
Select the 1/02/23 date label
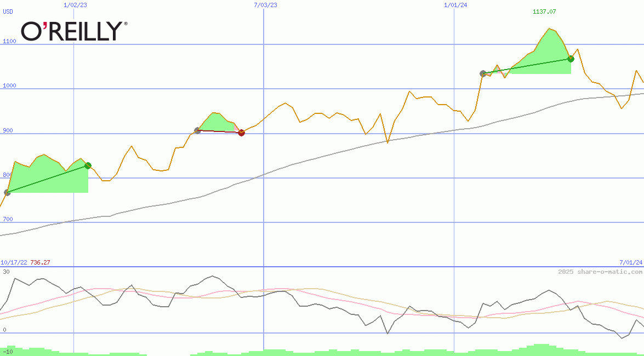pyautogui.click(x=75, y=5)
